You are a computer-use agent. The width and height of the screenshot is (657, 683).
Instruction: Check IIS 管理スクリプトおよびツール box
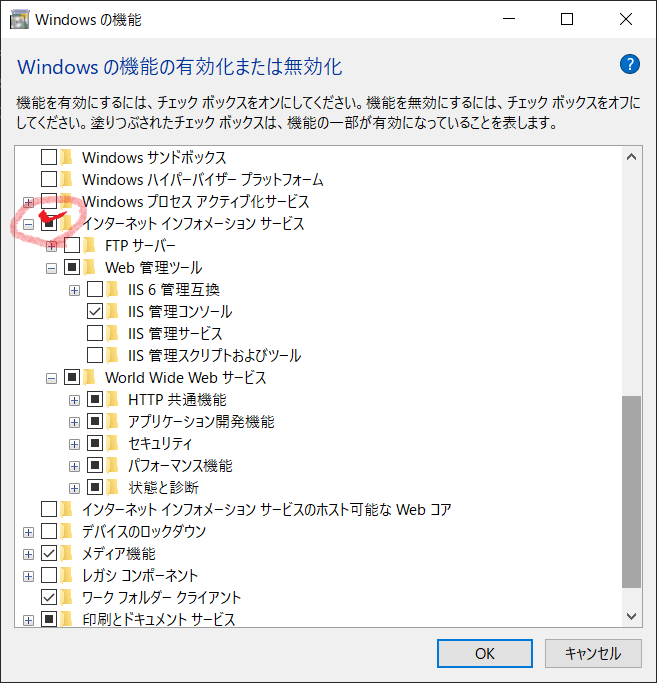point(95,355)
